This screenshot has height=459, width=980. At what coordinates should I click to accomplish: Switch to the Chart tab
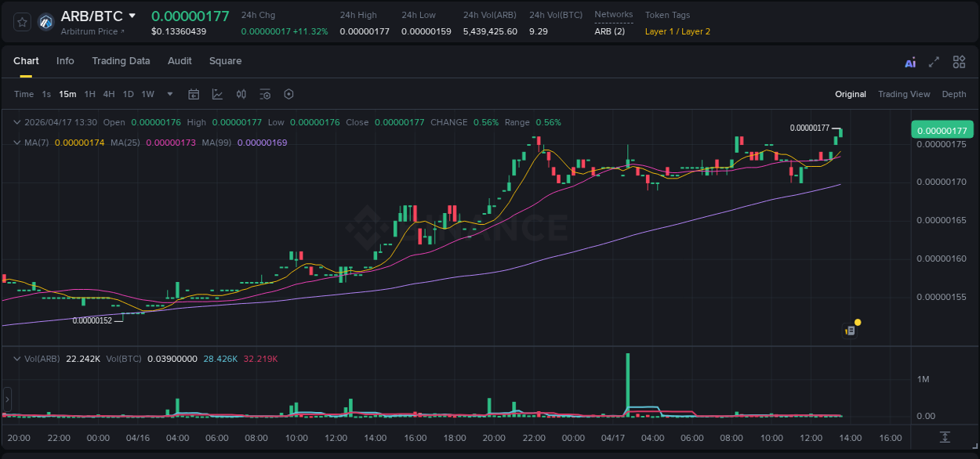point(26,61)
